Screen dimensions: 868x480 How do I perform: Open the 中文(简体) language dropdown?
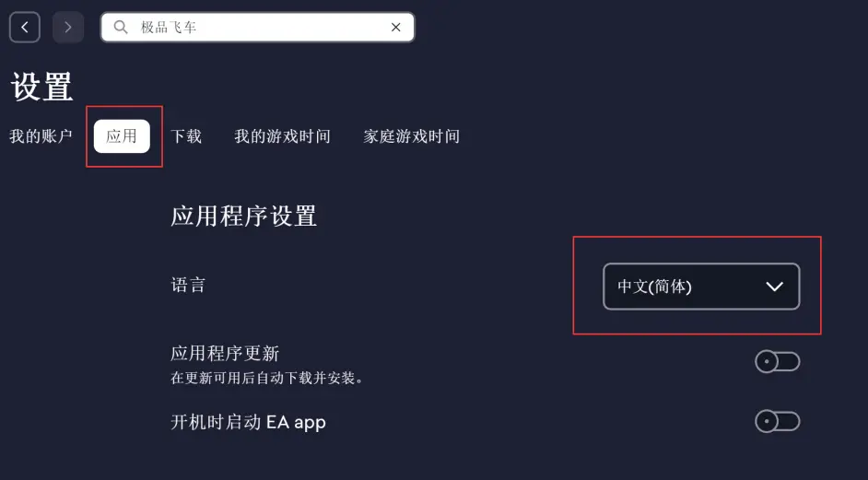pos(701,287)
